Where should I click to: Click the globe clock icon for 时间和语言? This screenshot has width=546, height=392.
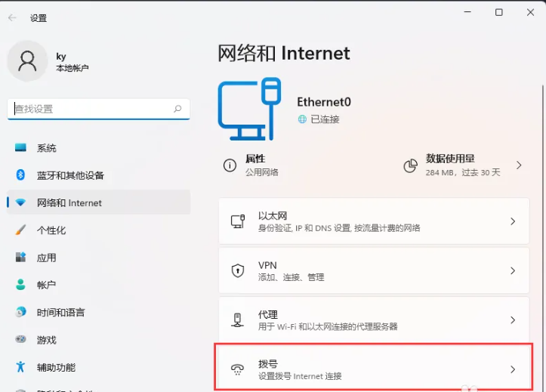click(x=20, y=312)
